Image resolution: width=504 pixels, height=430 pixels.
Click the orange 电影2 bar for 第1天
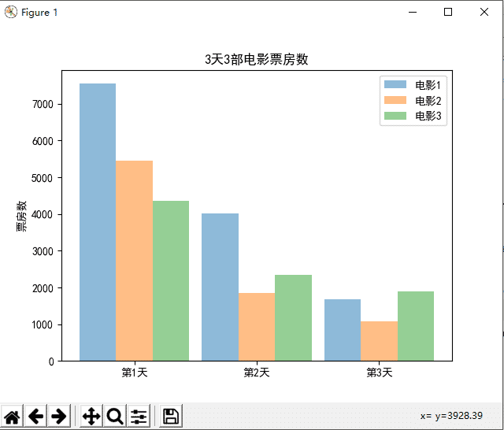[x=135, y=261]
